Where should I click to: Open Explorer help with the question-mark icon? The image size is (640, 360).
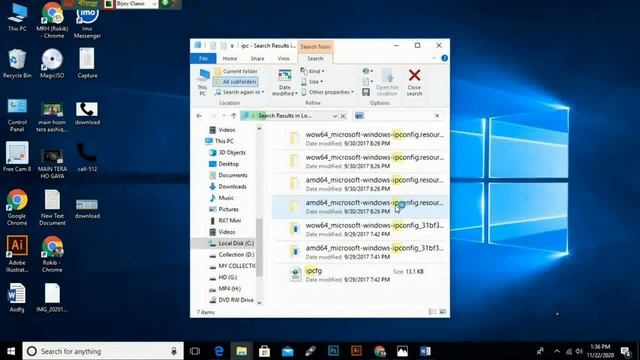(444, 58)
